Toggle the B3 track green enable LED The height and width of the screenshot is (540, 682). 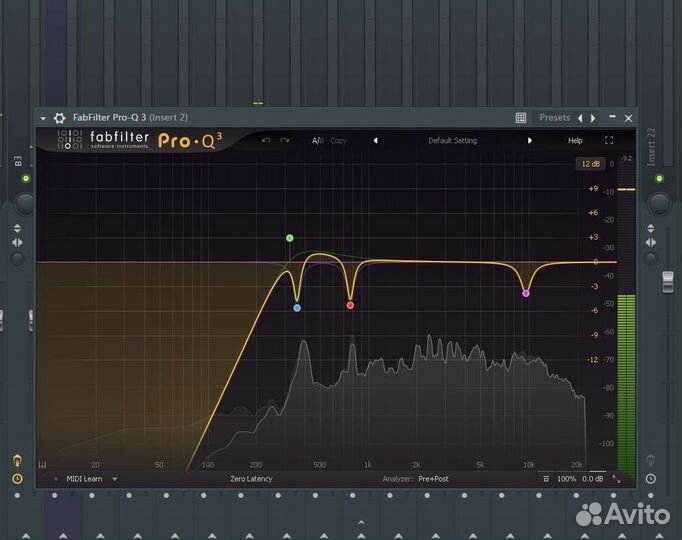[x=26, y=178]
